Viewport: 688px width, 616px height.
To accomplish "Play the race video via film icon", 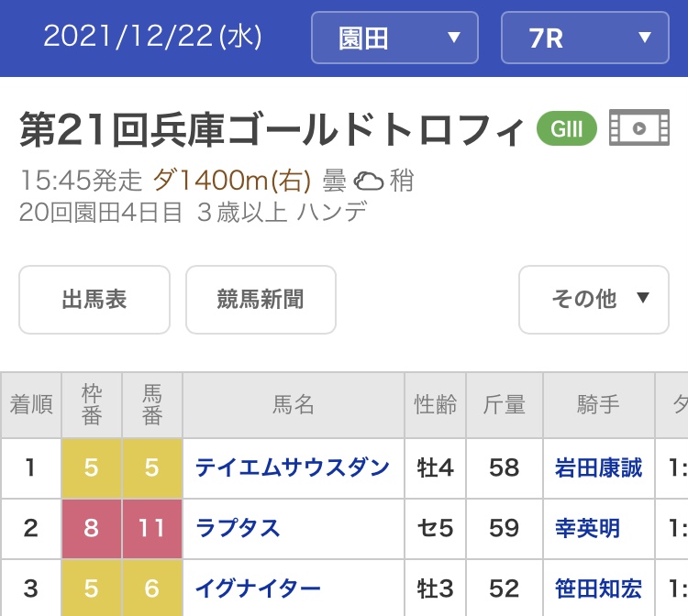I will tap(638, 128).
